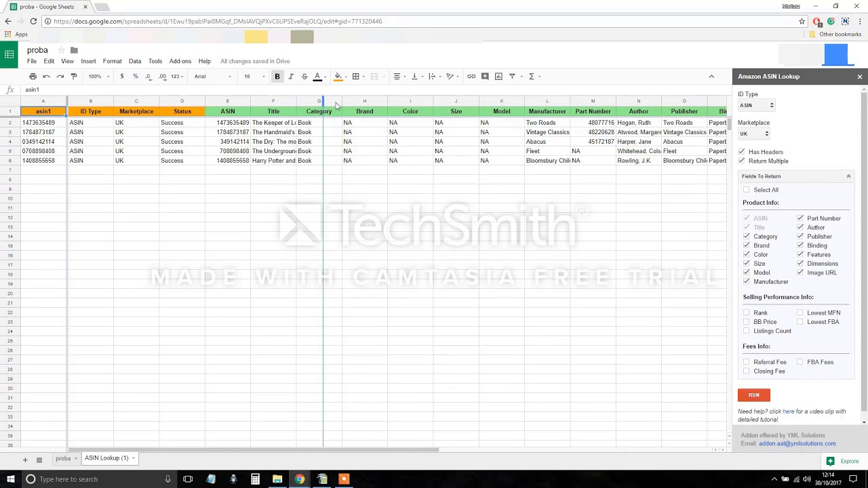The height and width of the screenshot is (488, 868).
Task: Undo the last action
Action: point(46,77)
